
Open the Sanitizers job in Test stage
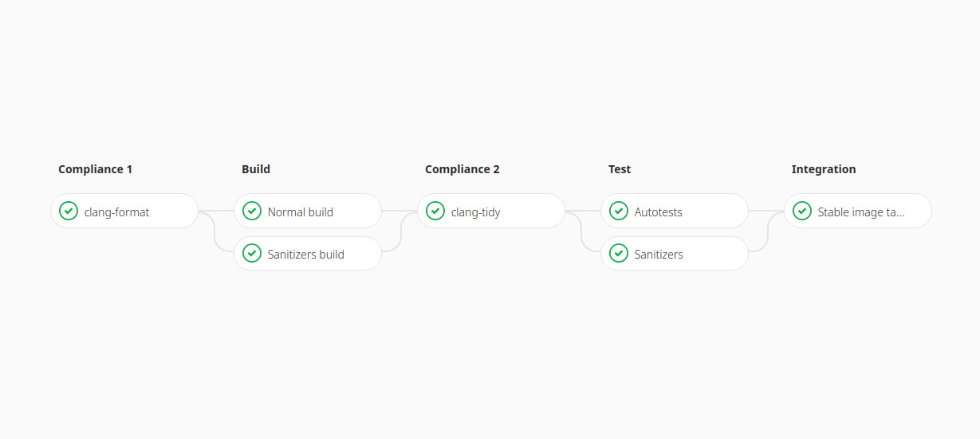[x=675, y=254]
